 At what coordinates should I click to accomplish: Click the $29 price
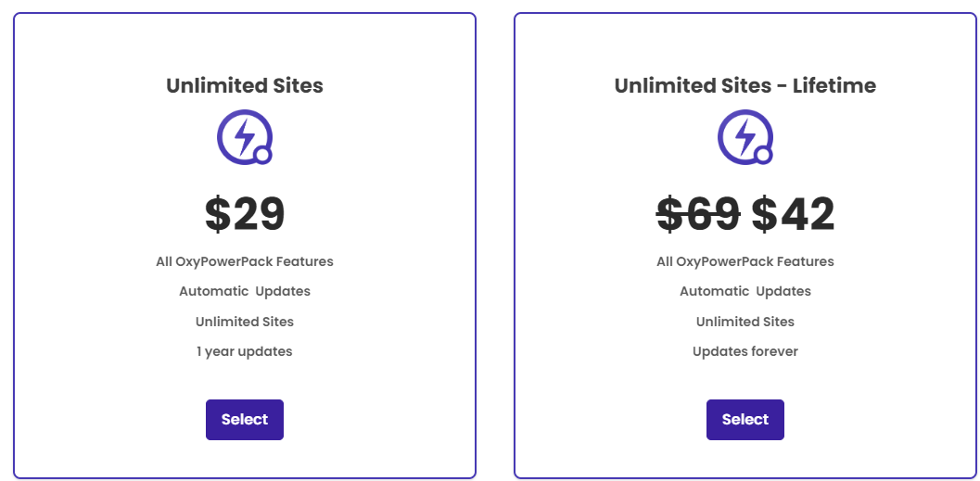(245, 214)
